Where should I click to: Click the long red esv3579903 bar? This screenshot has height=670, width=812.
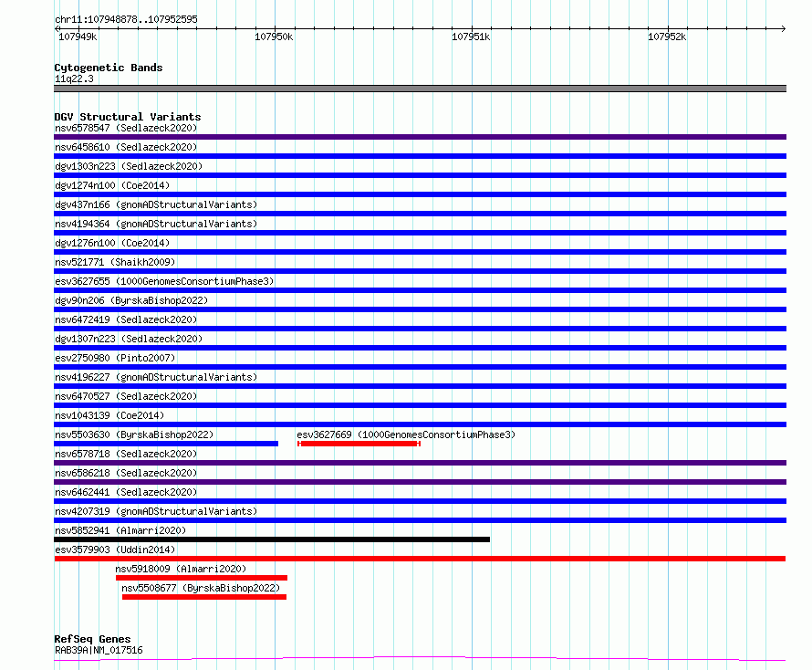pos(420,559)
